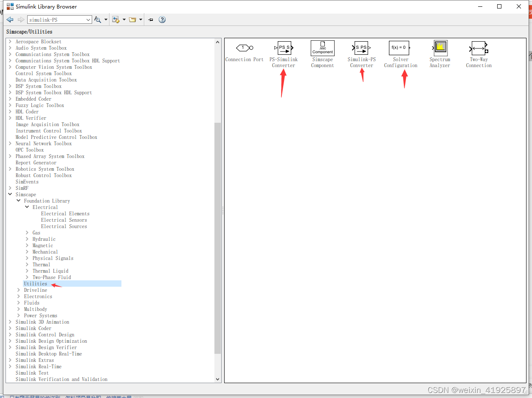This screenshot has width=532, height=398.
Task: Expand the Driveline node
Action: coord(19,290)
